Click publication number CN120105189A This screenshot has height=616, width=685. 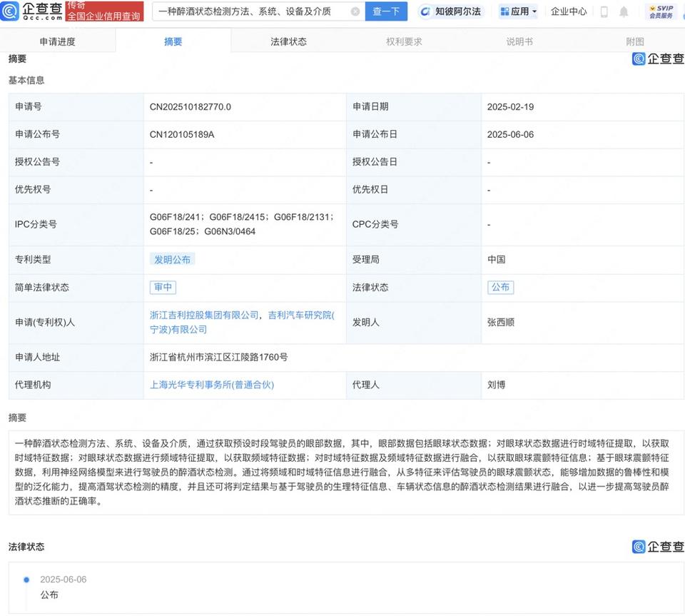(x=182, y=135)
